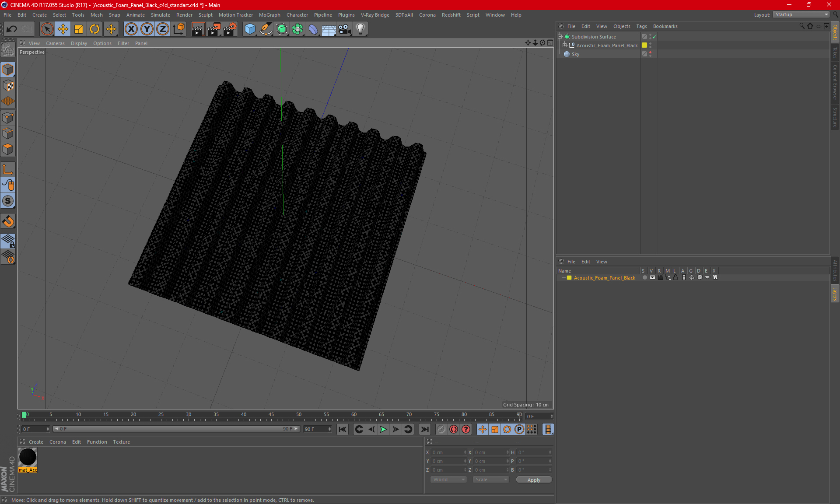Add a Cube primitive object
This screenshot has height=504, width=840.
[x=250, y=29]
